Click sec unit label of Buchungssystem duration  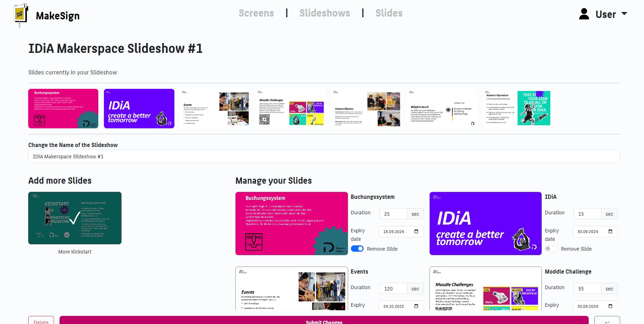(415, 214)
